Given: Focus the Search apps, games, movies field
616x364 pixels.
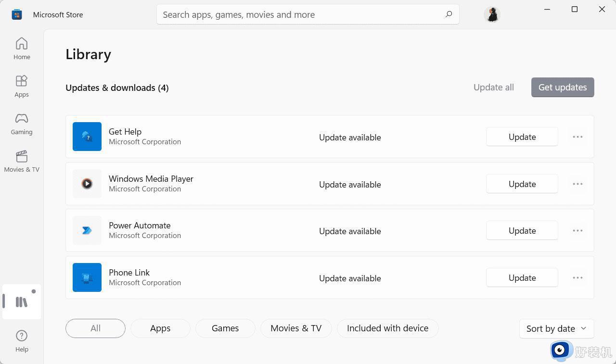Looking at the screenshot, I should click(x=308, y=14).
